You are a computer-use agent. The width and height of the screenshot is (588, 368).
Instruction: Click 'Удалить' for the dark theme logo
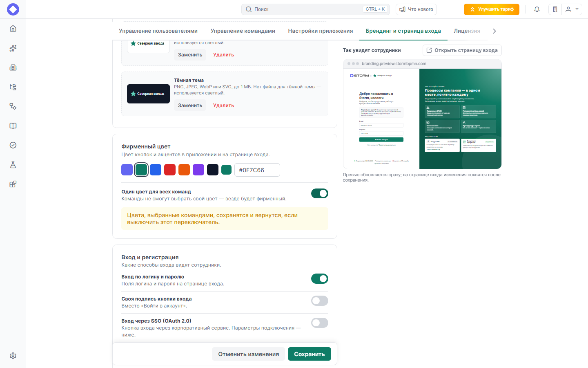coord(223,105)
